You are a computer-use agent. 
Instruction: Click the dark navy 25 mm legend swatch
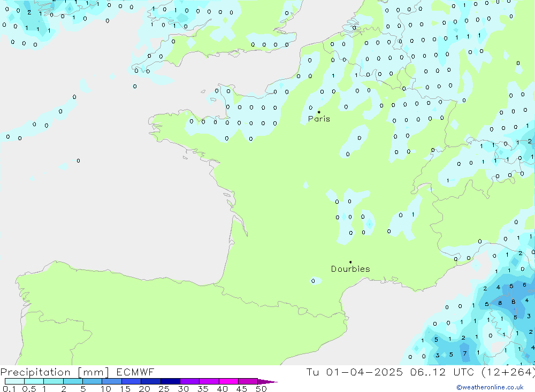click(x=170, y=381)
